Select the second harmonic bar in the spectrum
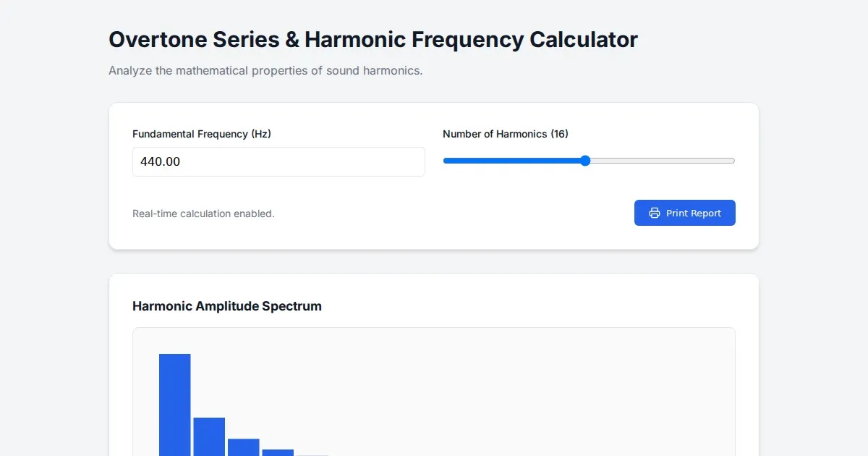The image size is (868, 456). (209, 436)
